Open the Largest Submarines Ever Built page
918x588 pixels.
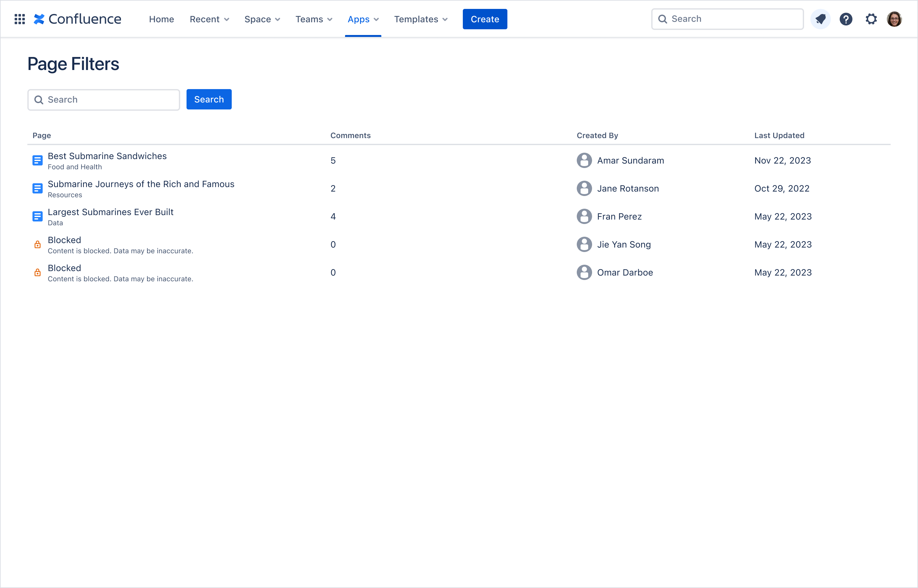(x=110, y=212)
